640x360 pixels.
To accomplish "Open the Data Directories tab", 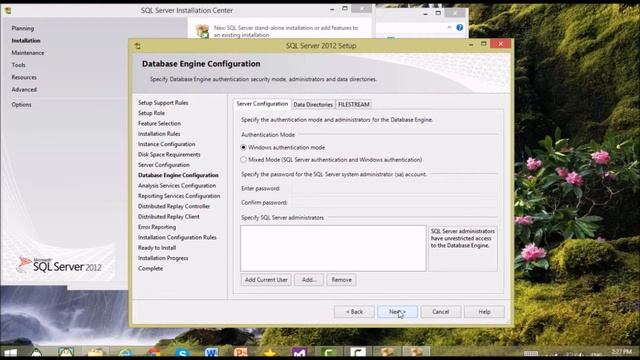I will [313, 104].
